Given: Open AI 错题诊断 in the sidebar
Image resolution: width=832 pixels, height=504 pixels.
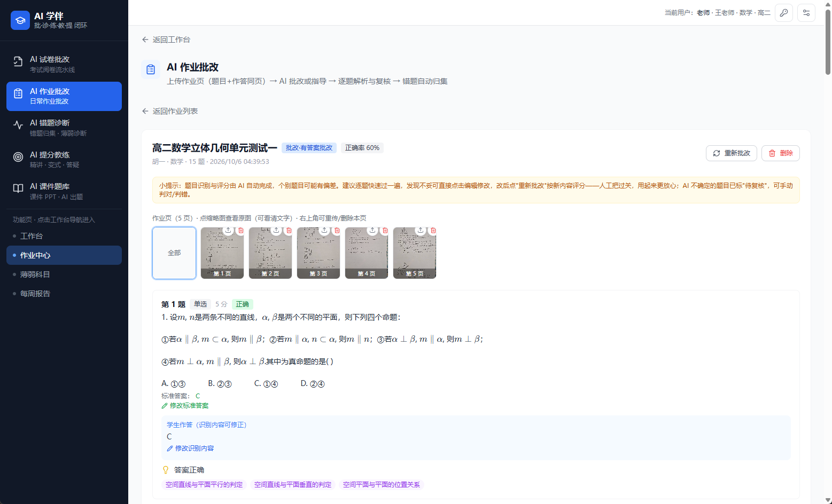Looking at the screenshot, I should 64,128.
